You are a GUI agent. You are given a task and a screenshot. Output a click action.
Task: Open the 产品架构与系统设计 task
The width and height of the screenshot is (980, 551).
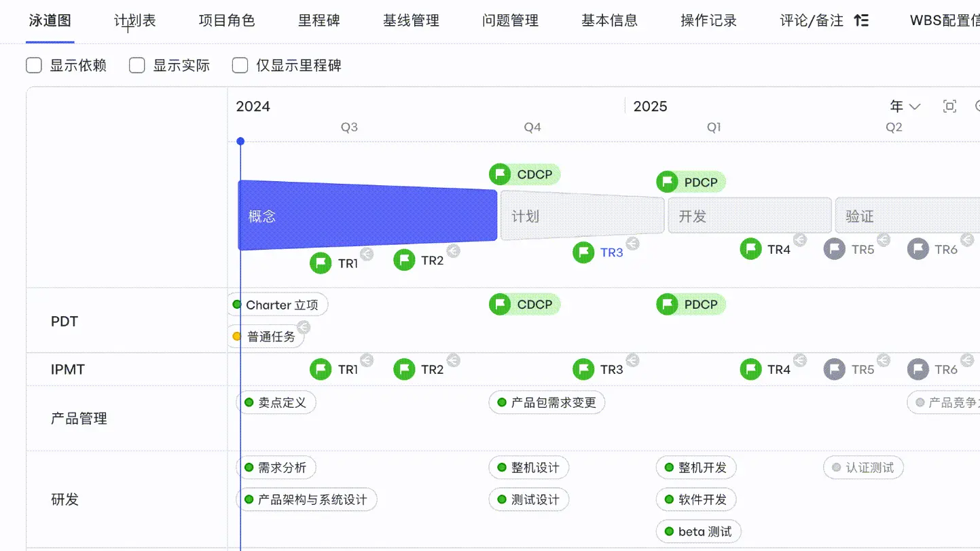[306, 500]
